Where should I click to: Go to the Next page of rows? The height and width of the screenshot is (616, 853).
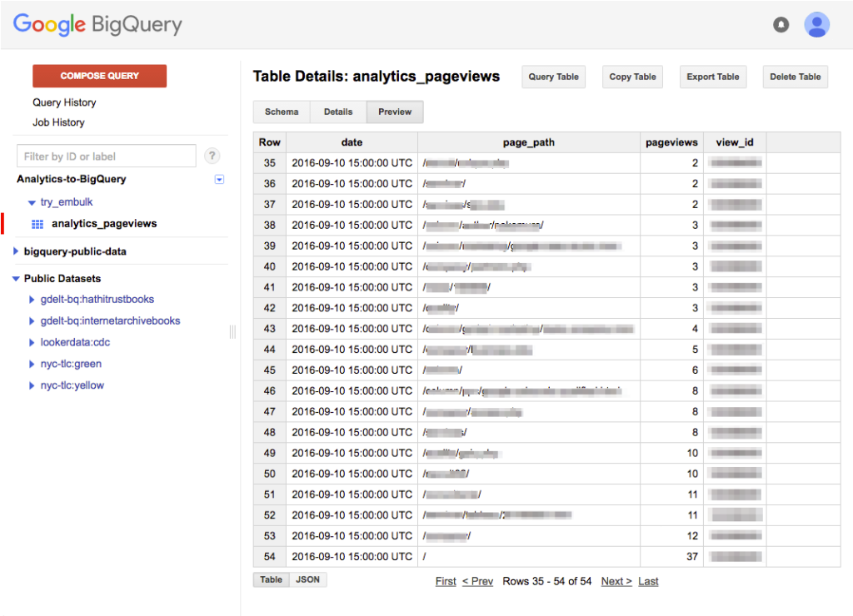(x=616, y=581)
